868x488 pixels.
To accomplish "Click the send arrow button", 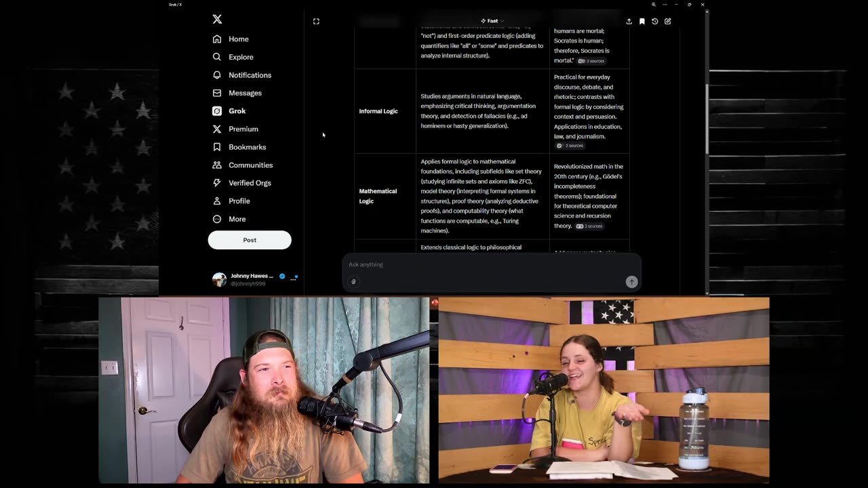I will click(631, 282).
